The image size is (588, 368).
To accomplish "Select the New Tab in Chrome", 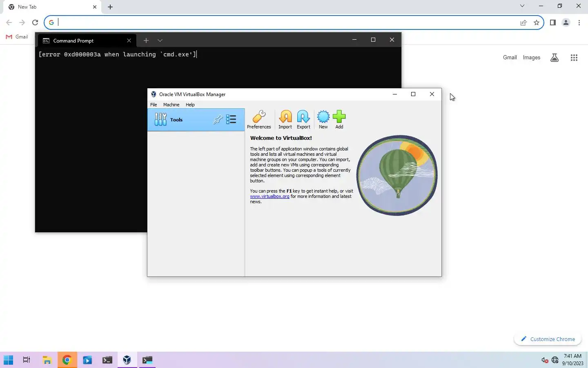I will tap(52, 7).
